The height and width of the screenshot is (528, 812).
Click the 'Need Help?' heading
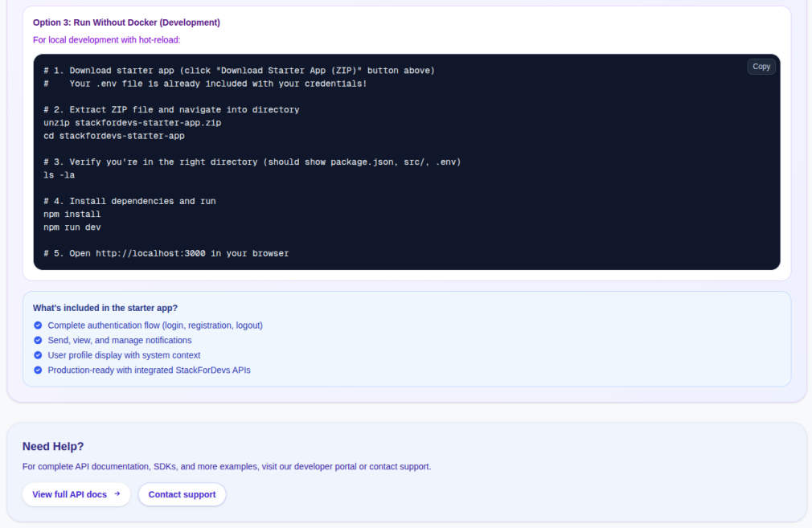coord(53,446)
